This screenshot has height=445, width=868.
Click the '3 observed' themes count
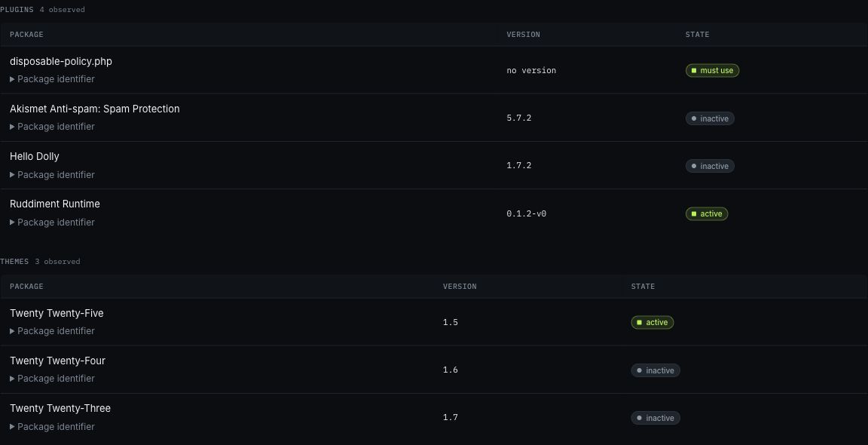click(57, 262)
